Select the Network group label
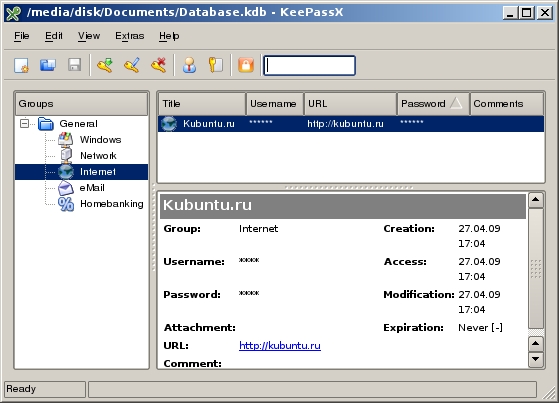559x403 pixels. click(98, 156)
